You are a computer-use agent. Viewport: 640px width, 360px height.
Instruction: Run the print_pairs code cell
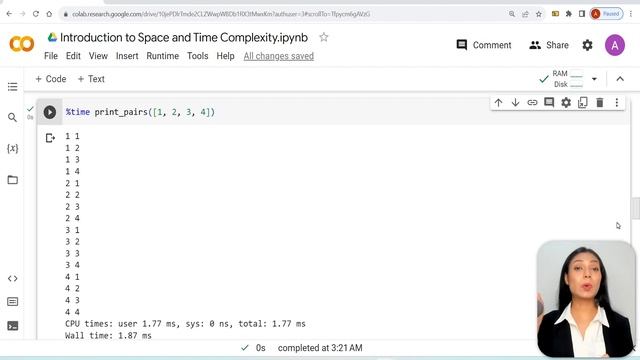pos(50,112)
